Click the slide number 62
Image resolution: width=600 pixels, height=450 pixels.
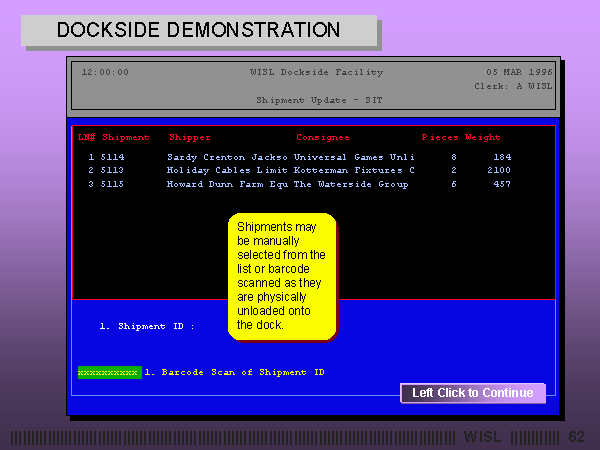pos(576,437)
